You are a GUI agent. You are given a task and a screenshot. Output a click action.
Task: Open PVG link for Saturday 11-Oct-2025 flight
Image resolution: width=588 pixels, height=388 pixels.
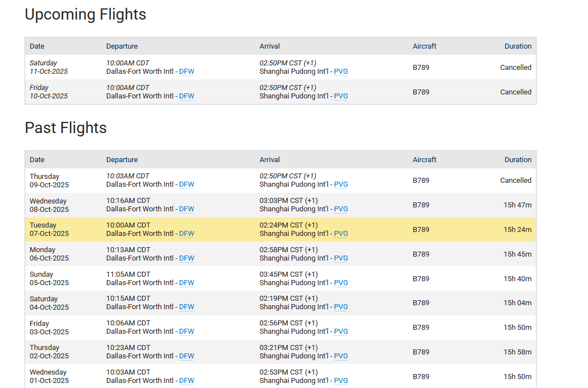tap(341, 72)
